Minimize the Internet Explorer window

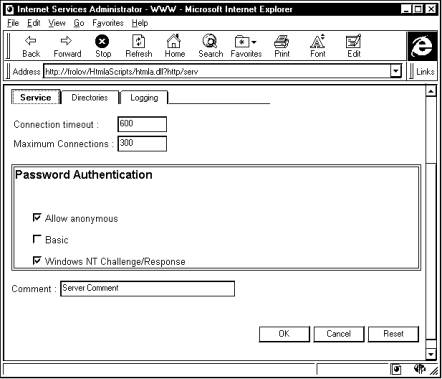click(406, 9)
